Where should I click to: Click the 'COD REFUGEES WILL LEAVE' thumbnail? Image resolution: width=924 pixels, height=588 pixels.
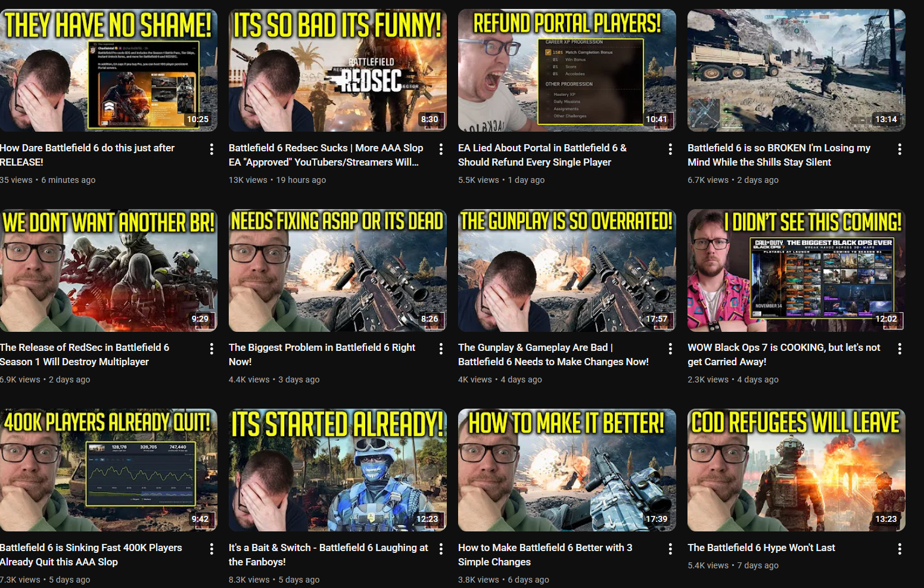pos(797,470)
